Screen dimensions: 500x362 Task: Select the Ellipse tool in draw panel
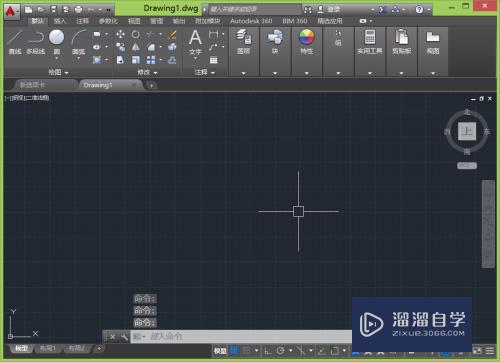97,47
